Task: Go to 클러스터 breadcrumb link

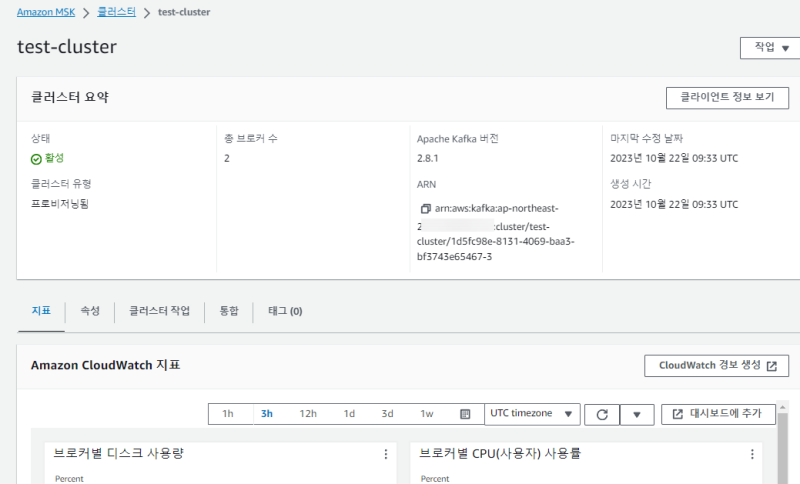Action: coord(116,12)
